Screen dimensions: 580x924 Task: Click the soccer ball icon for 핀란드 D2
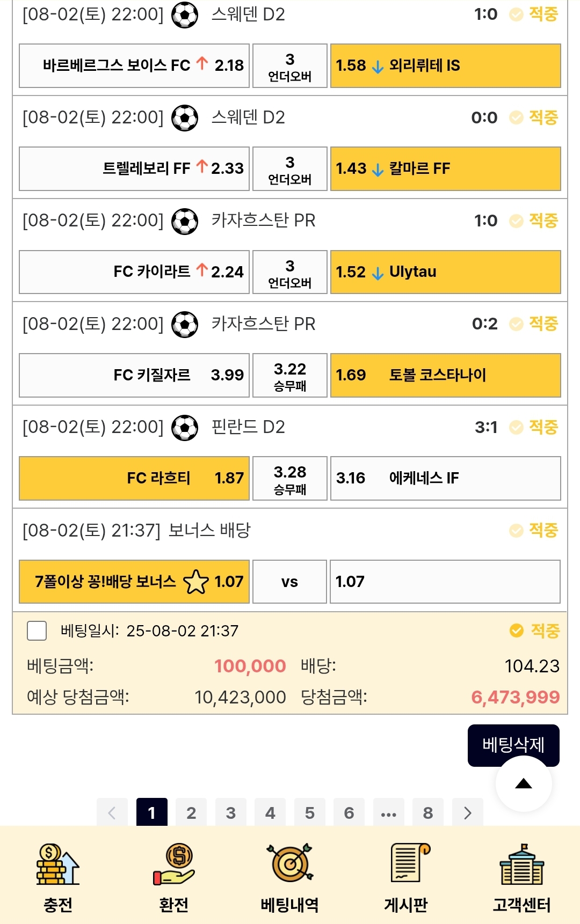[185, 428]
